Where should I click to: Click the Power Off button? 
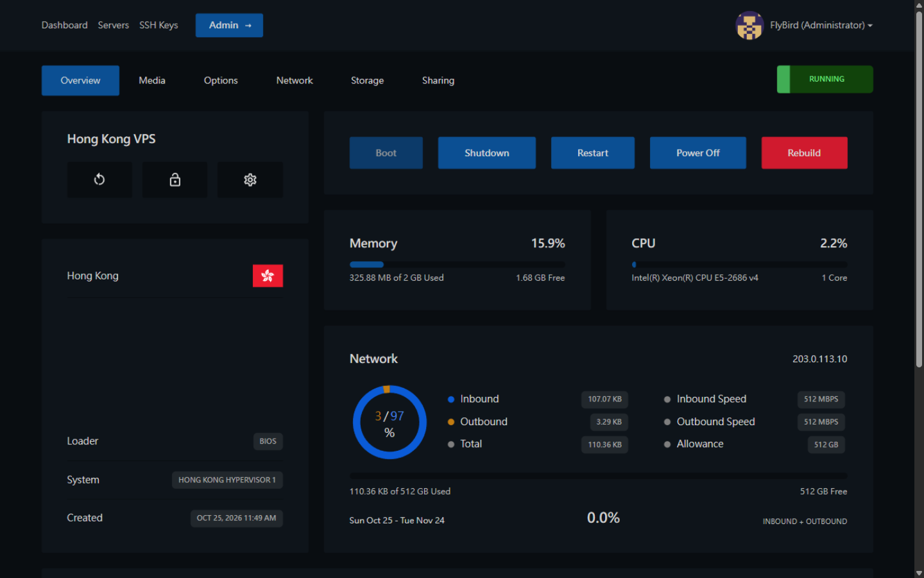coord(698,153)
